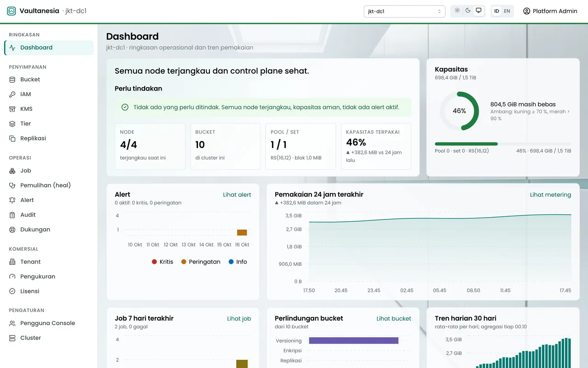588x368 pixels.
Task: Click the Kritis red legend swatch
Action: tap(154, 262)
